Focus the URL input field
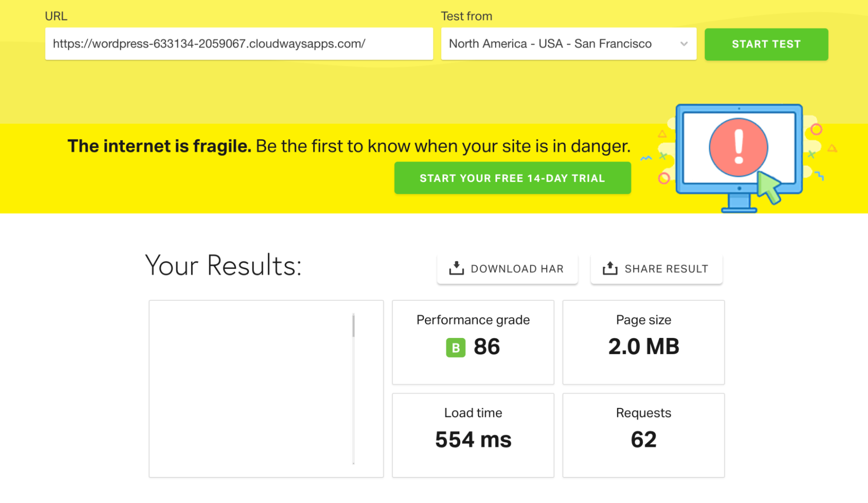This screenshot has height=503, width=868. coord(239,44)
